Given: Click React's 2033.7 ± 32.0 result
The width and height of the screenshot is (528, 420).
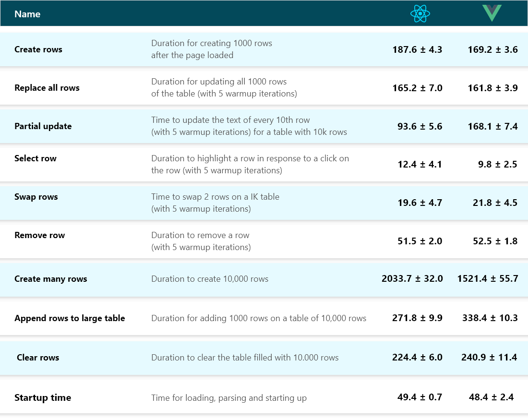Looking at the screenshot, I should (412, 279).
